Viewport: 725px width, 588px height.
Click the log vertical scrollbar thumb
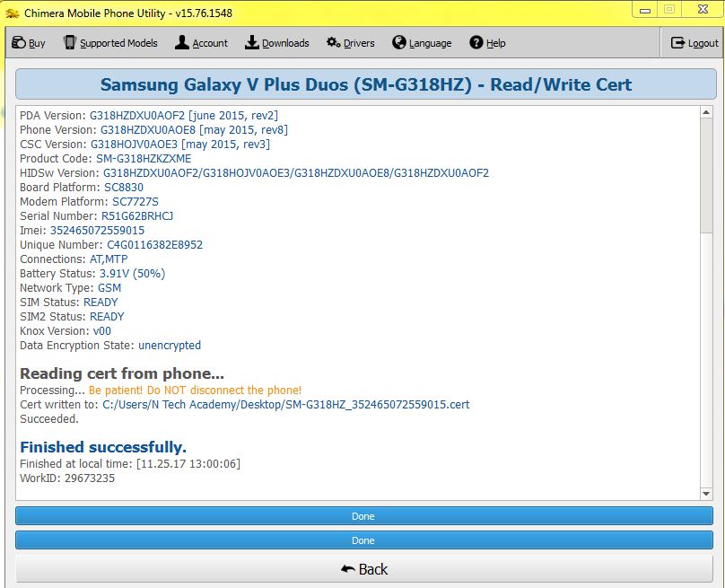[706, 175]
